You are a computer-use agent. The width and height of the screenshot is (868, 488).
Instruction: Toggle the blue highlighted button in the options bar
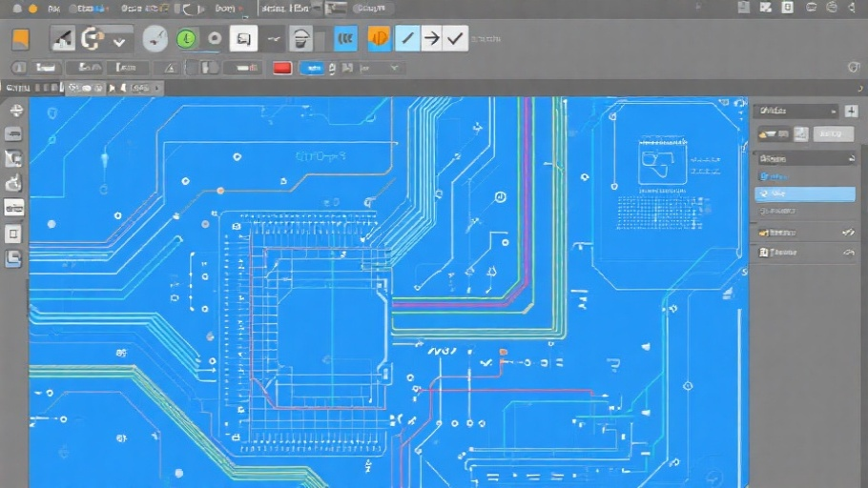312,68
